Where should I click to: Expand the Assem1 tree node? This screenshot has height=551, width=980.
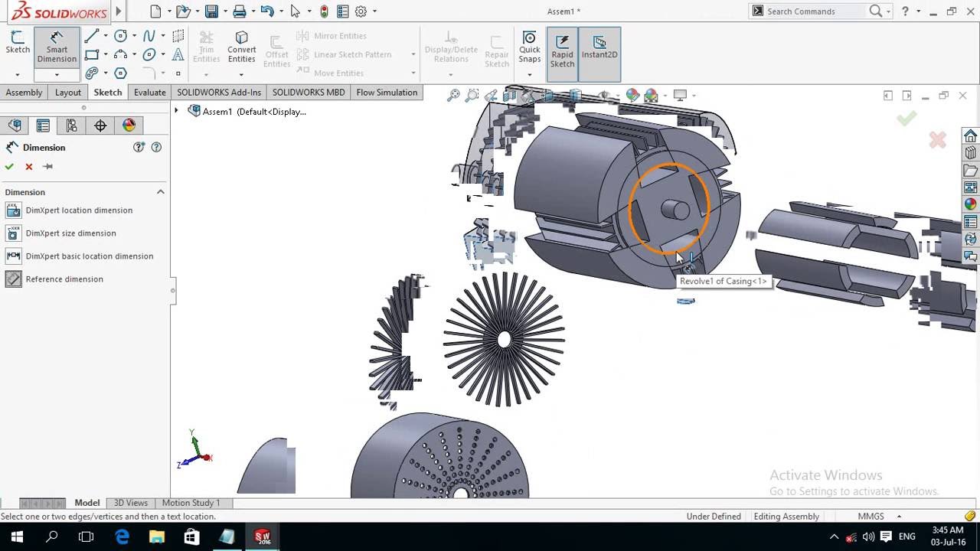coord(177,111)
